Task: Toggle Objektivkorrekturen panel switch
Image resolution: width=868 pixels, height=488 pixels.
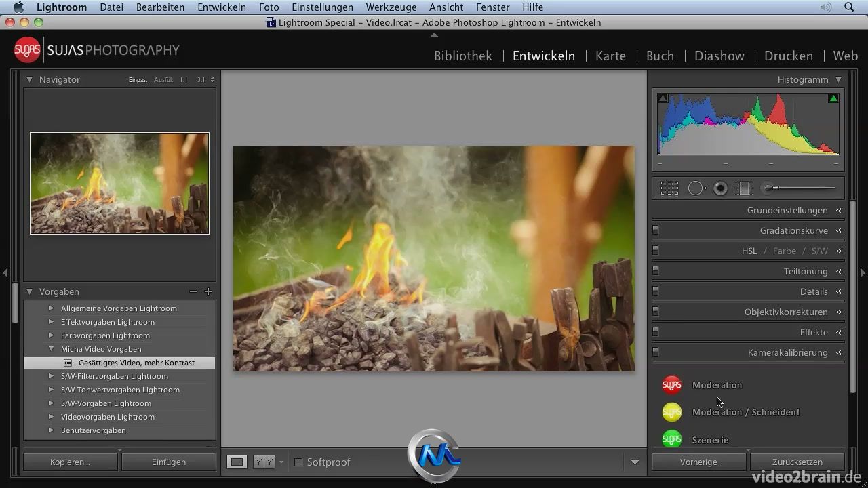Action: click(x=655, y=312)
